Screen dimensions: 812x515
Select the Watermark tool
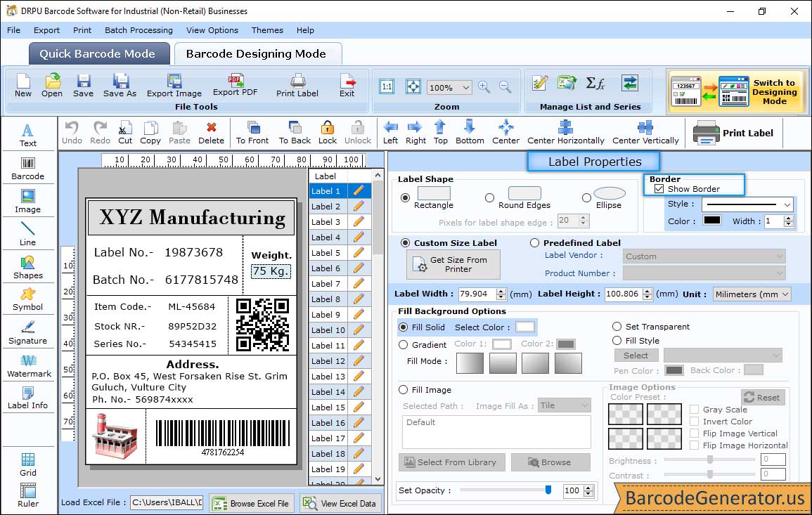pyautogui.click(x=29, y=366)
